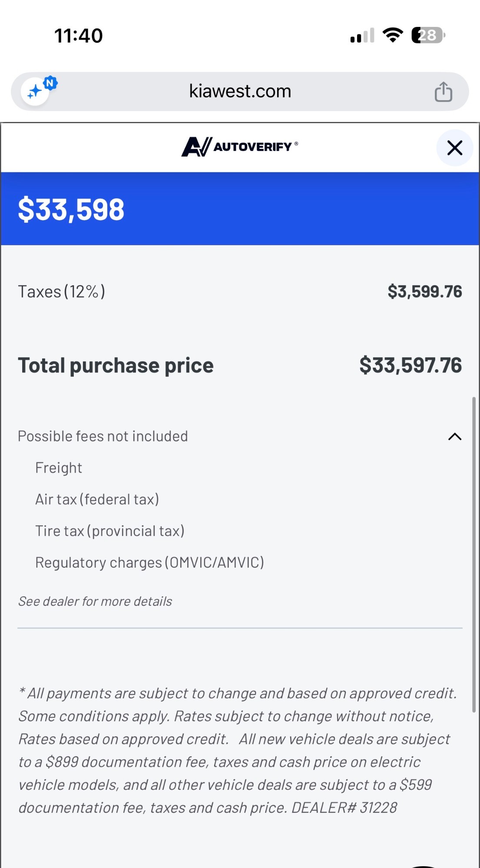Screen dimensions: 480x868
Task: Collapse the Possible fees not included chevron
Action: (x=454, y=437)
